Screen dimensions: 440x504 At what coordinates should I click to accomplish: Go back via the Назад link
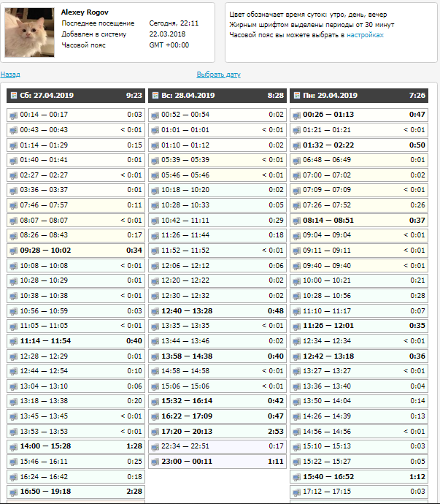pyautogui.click(x=10, y=75)
